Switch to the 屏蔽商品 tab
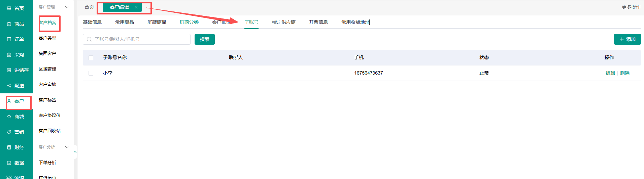The width and height of the screenshot is (644, 179). pos(157,22)
